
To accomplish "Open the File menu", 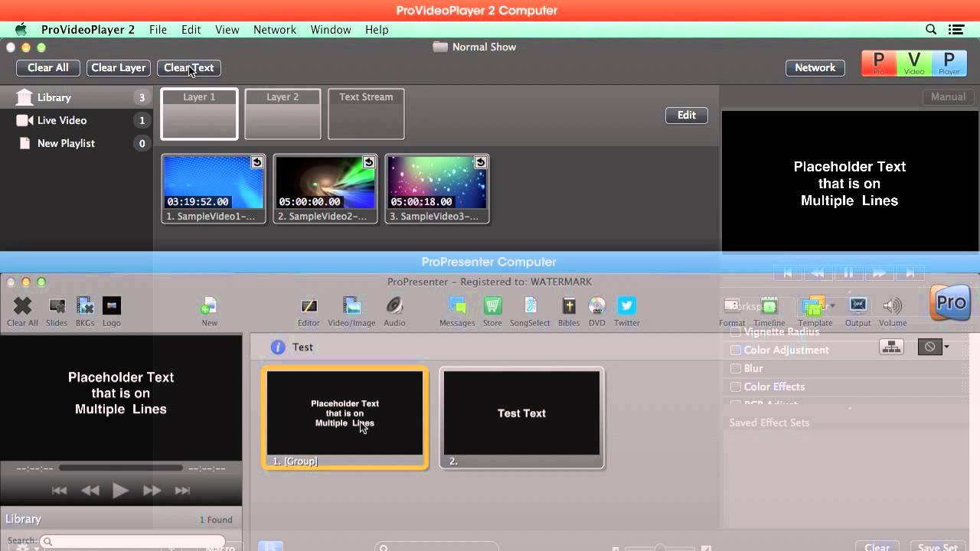I will [158, 30].
